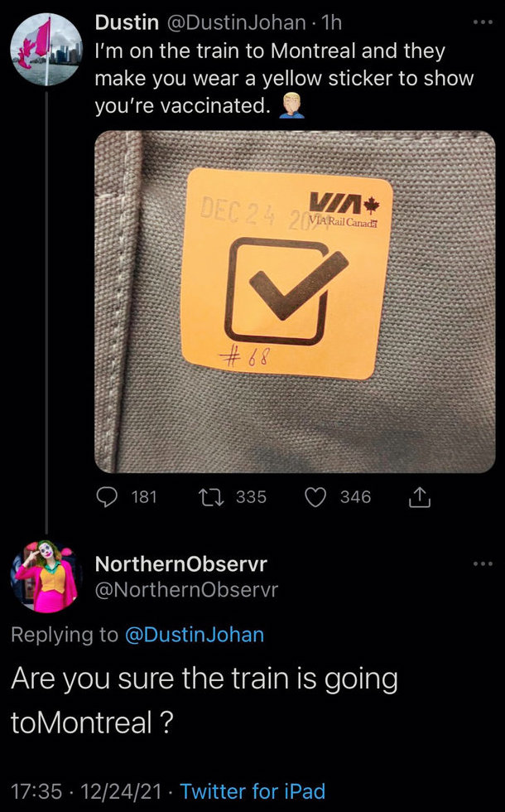
Task: View the 346 likes count
Action: [355, 497]
